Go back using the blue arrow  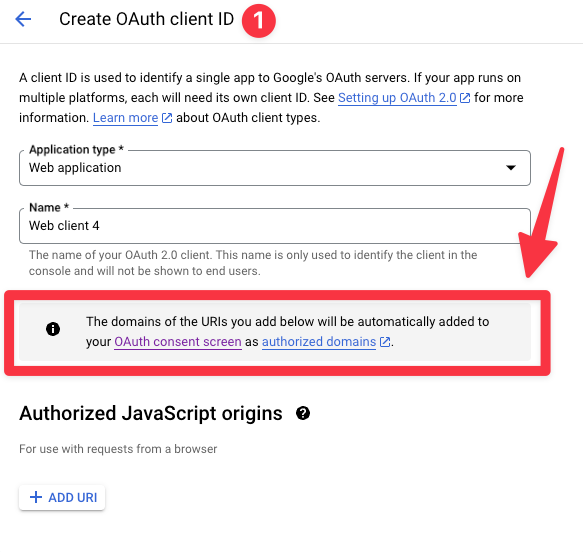pos(23,19)
